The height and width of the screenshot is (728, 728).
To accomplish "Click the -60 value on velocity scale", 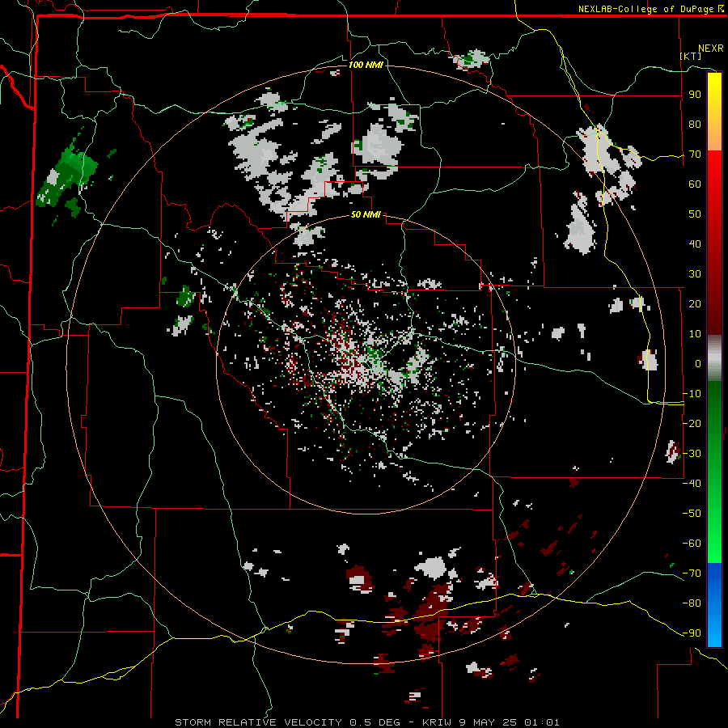I will tap(692, 544).
